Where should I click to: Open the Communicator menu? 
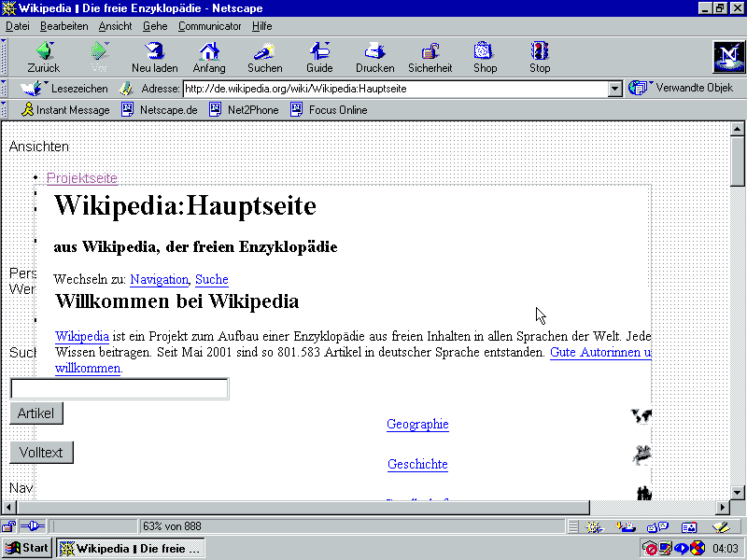pyautogui.click(x=209, y=26)
